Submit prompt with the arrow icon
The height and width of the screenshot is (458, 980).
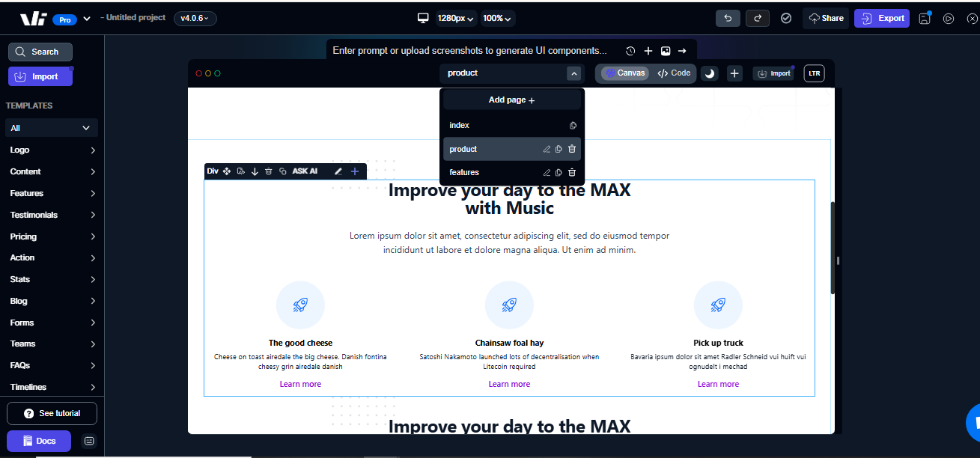pos(682,51)
